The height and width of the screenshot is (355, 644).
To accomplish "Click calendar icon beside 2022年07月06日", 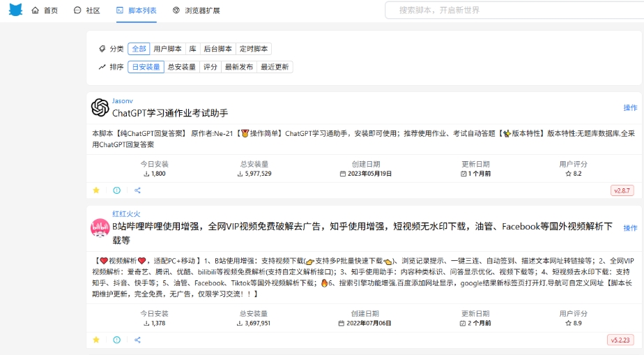I will 342,324.
